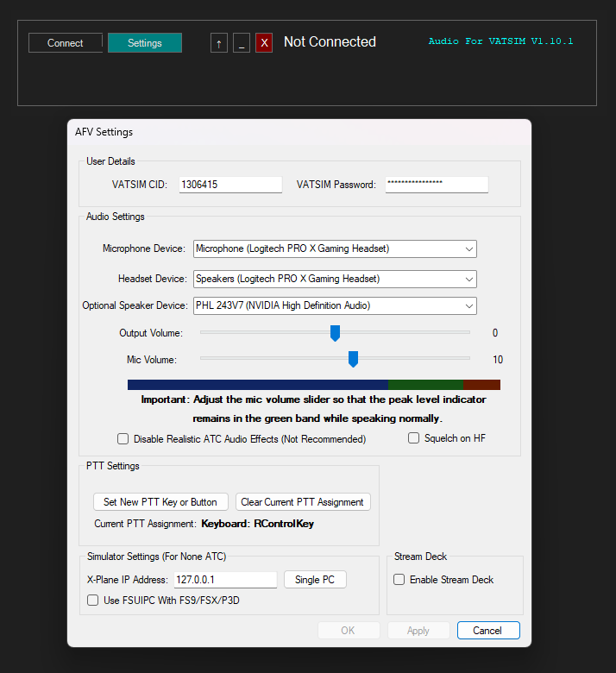Image resolution: width=616 pixels, height=673 pixels.
Task: Click the AFV Settings title bar text
Action: click(x=104, y=132)
